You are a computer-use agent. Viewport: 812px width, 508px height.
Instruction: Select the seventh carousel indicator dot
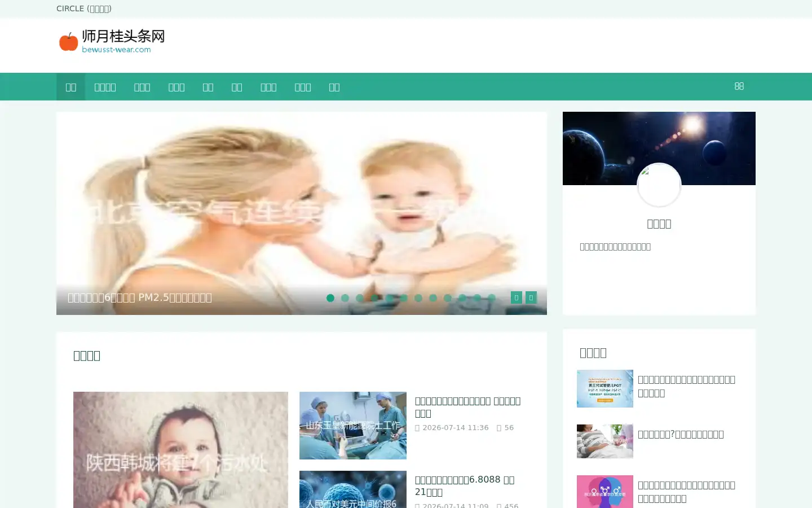[418, 298]
